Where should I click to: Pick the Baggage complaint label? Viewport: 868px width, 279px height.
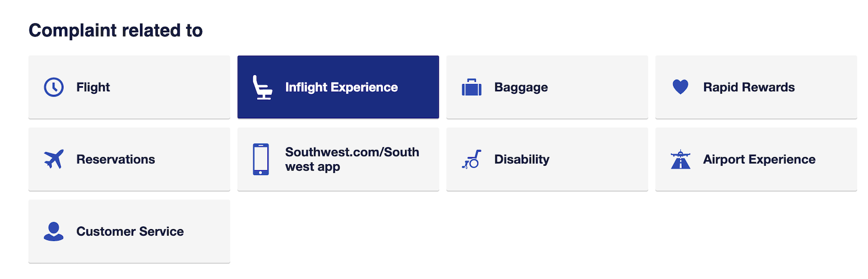(x=521, y=87)
